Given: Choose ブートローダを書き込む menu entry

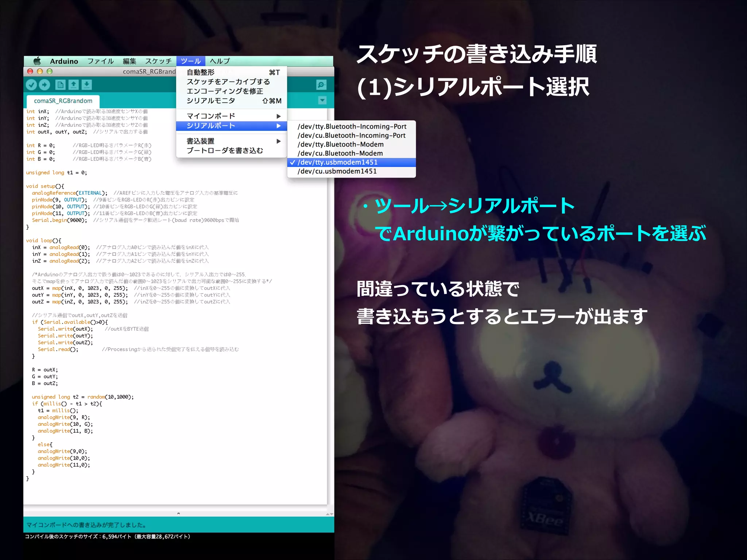Looking at the screenshot, I should 232,151.
